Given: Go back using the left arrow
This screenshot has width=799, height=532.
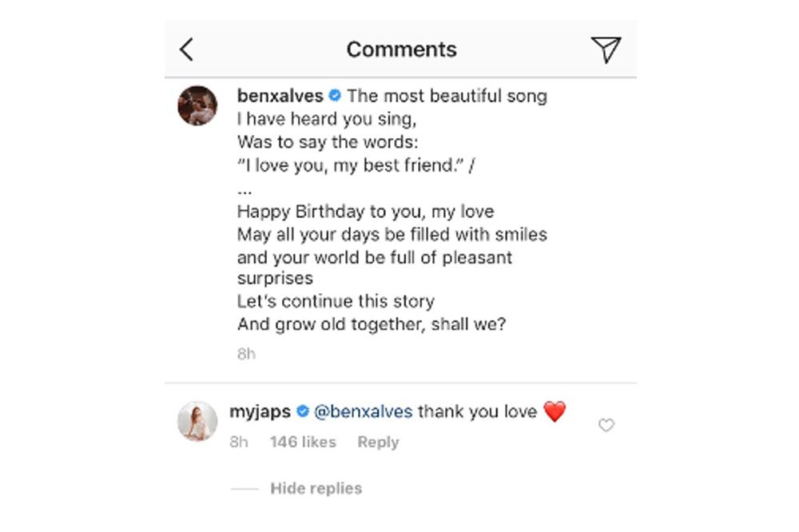Looking at the screenshot, I should [x=187, y=50].
